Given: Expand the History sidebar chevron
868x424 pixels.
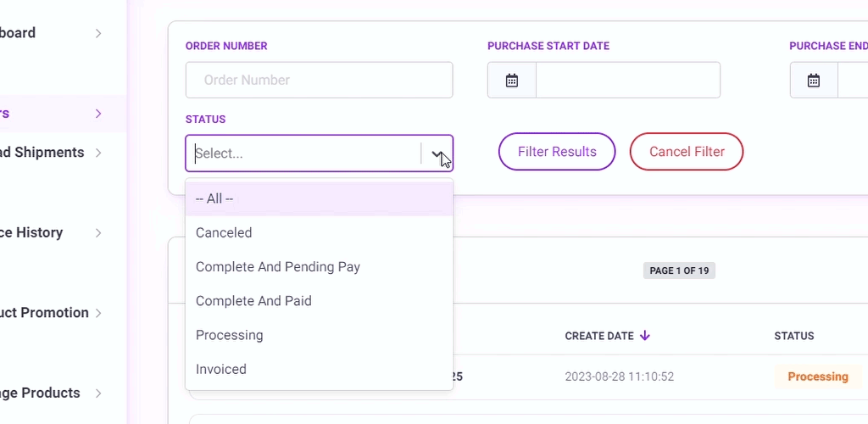Looking at the screenshot, I should point(98,232).
